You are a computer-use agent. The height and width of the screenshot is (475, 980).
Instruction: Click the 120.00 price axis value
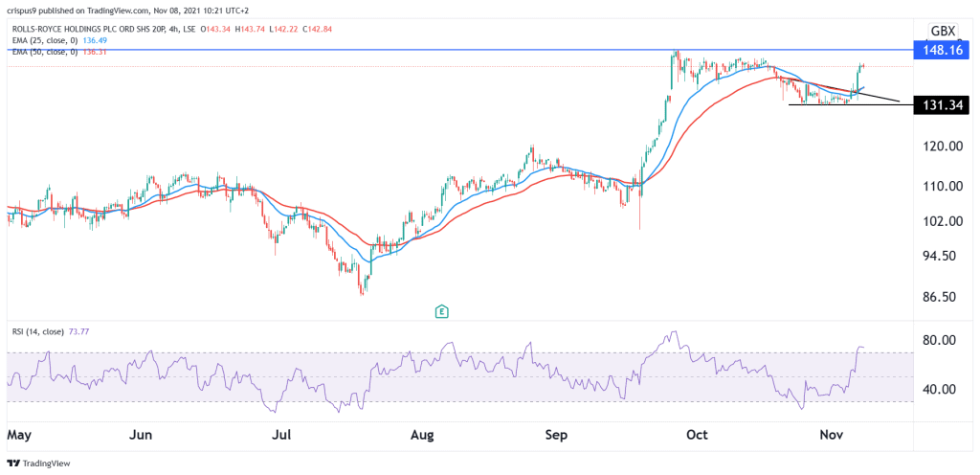945,147
